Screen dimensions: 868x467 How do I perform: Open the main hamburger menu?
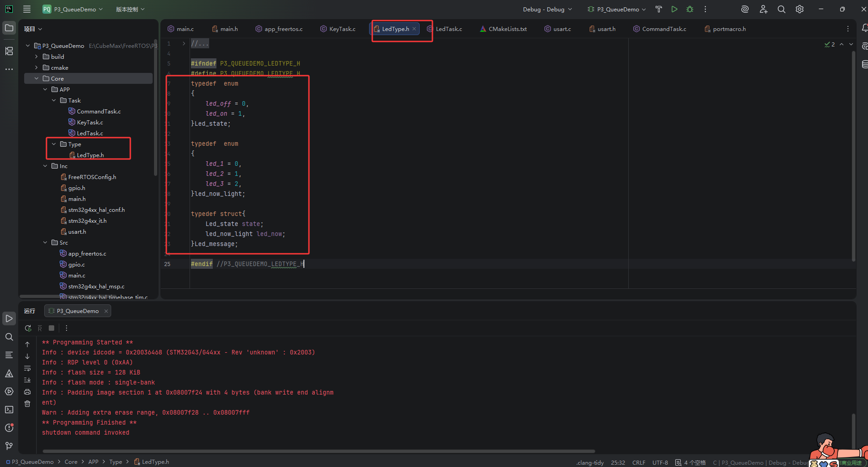point(27,9)
